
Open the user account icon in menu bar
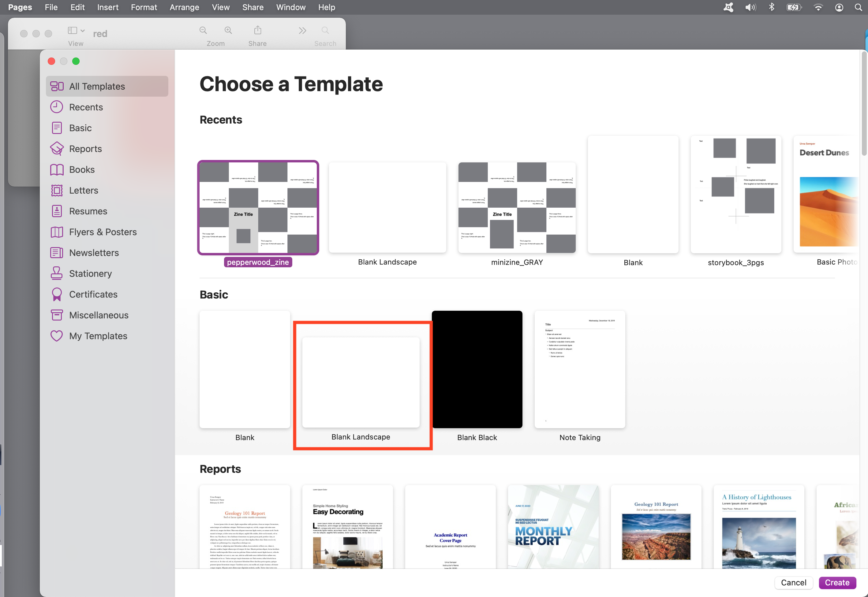839,7
